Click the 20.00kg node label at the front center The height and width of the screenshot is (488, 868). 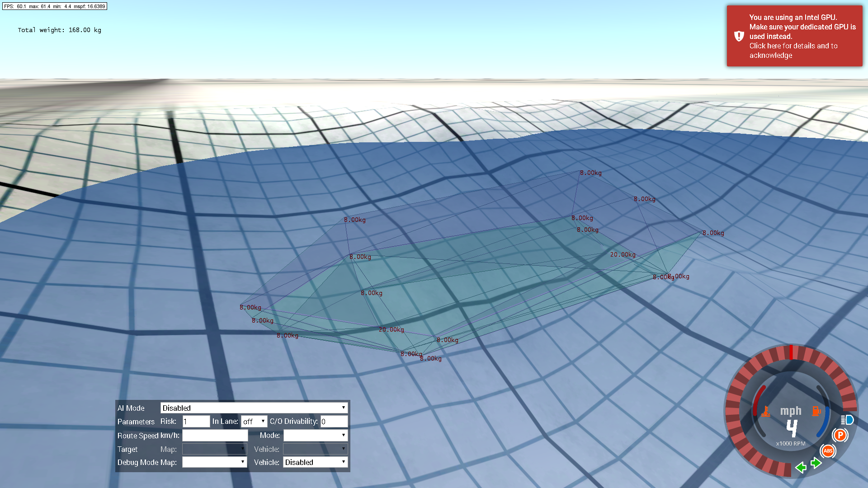tap(392, 329)
